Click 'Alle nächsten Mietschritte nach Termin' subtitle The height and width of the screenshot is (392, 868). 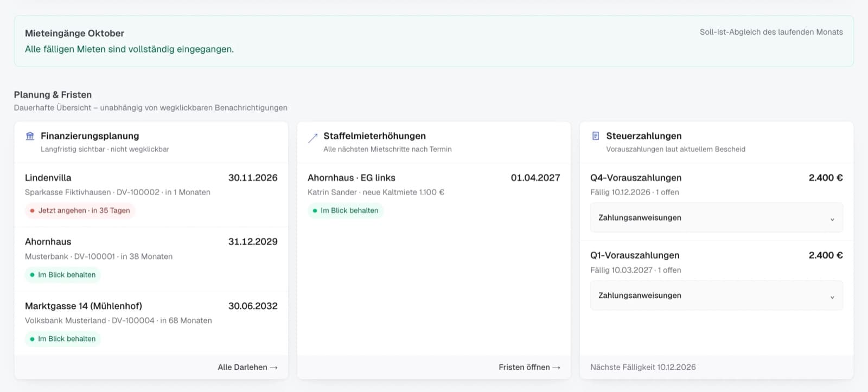(387, 149)
